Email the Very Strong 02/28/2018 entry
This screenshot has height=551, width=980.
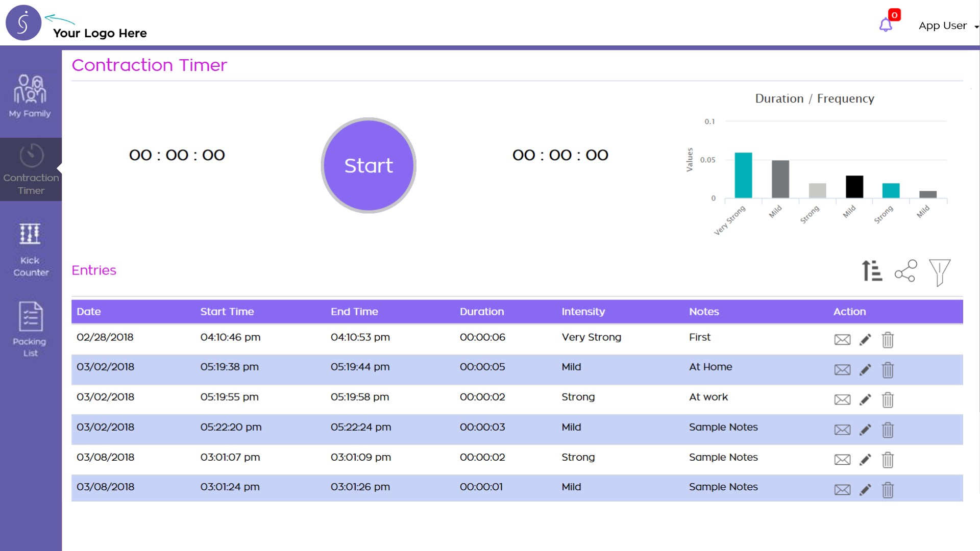842,340
